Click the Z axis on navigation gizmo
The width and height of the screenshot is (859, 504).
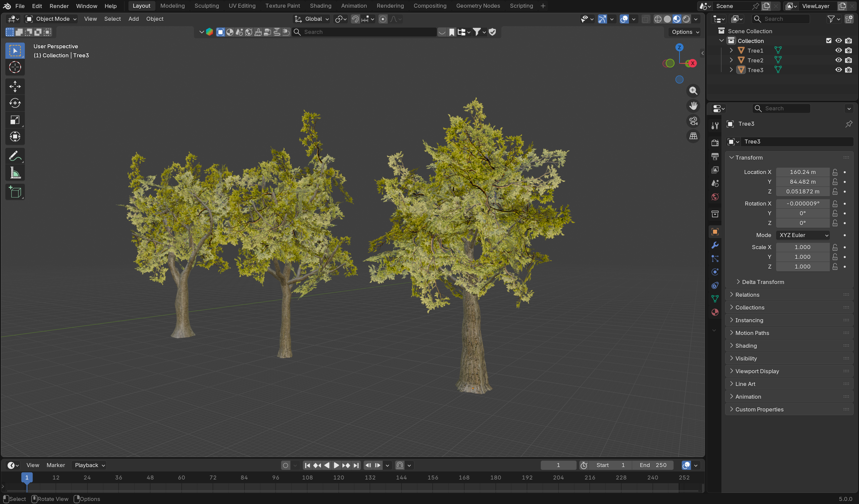tap(679, 47)
